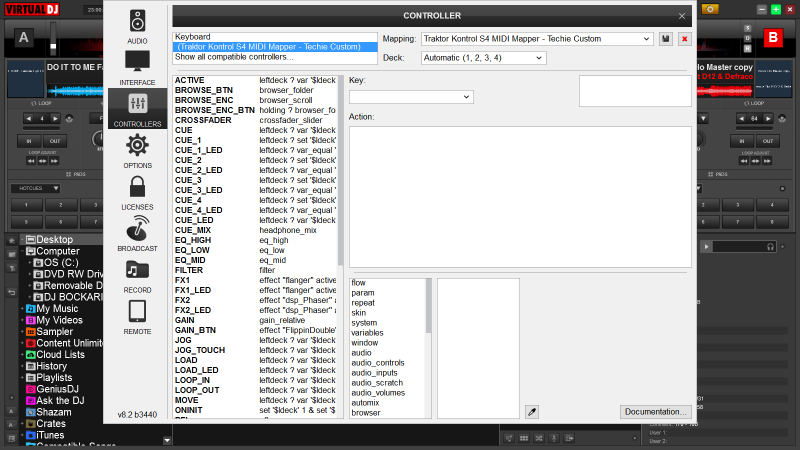Click the mapping list scrollbar

(340, 171)
